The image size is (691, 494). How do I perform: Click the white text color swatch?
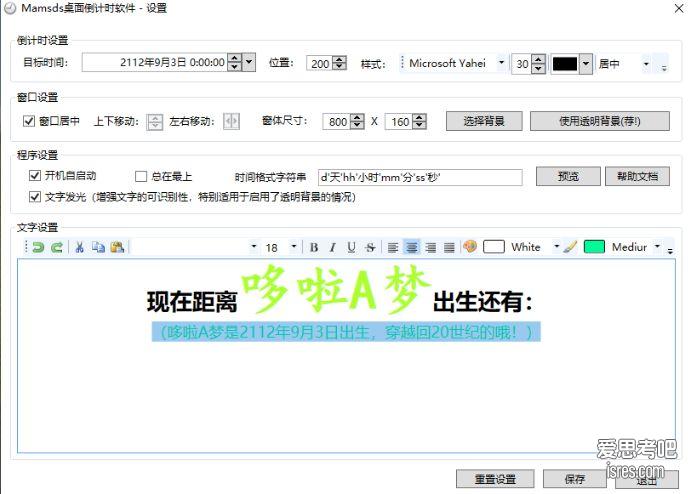click(494, 247)
